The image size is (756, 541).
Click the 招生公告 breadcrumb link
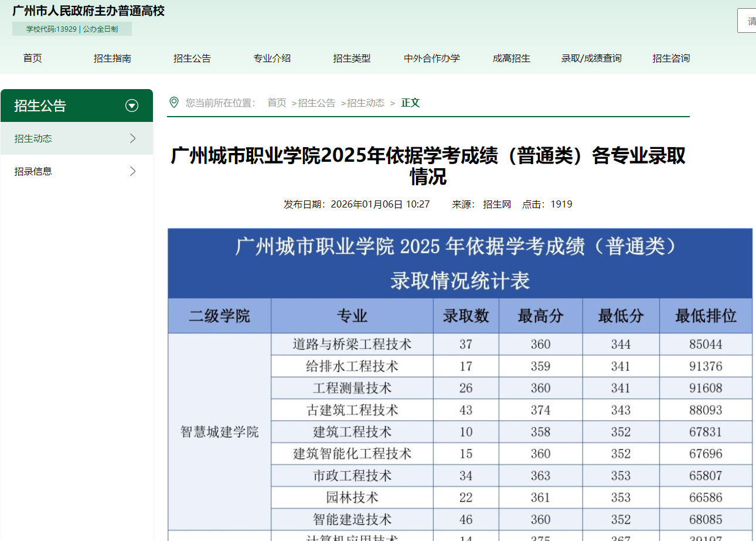[x=317, y=103]
